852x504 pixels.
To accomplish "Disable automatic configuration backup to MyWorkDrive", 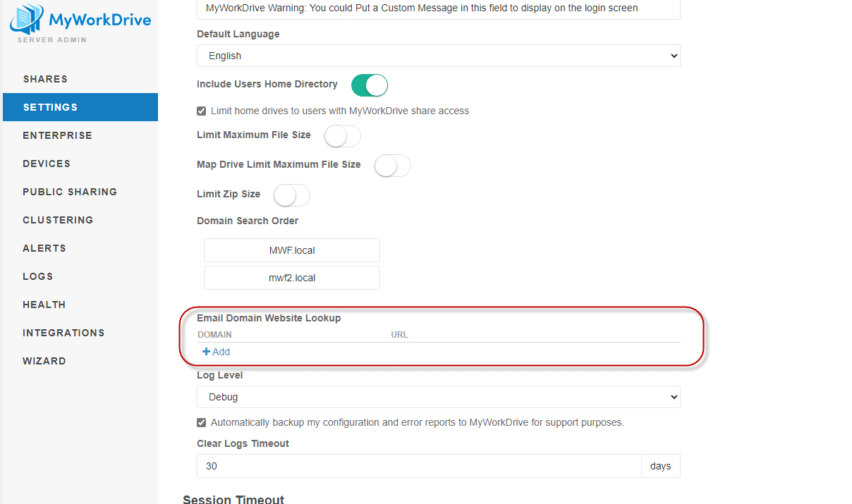I will (x=201, y=422).
